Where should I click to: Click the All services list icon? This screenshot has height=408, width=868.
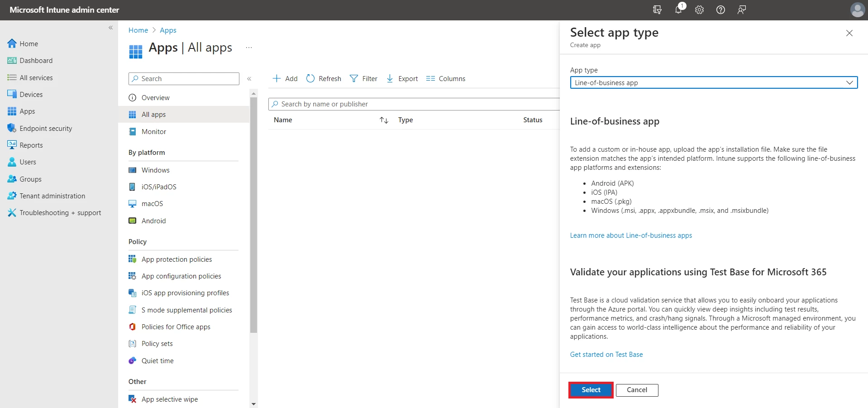12,77
